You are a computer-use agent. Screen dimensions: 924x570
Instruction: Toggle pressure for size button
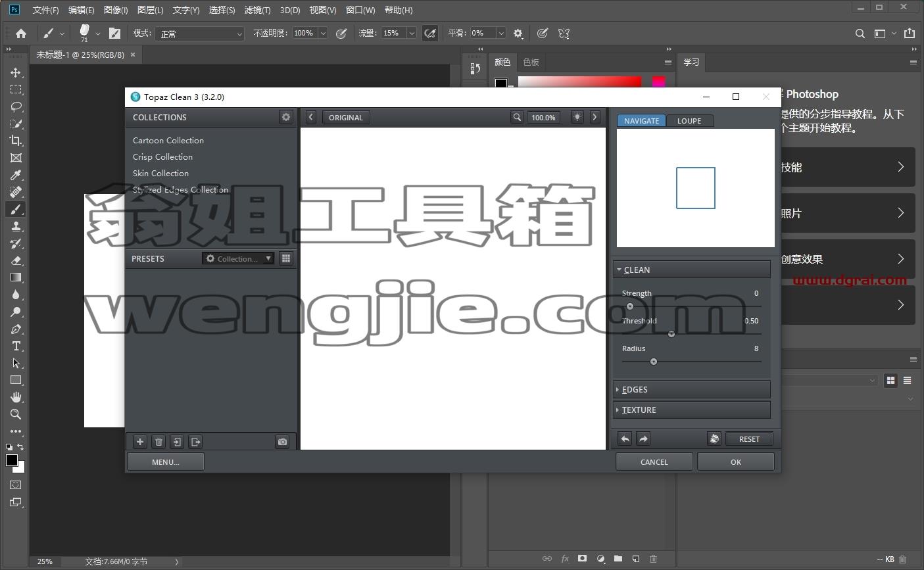[x=542, y=34]
